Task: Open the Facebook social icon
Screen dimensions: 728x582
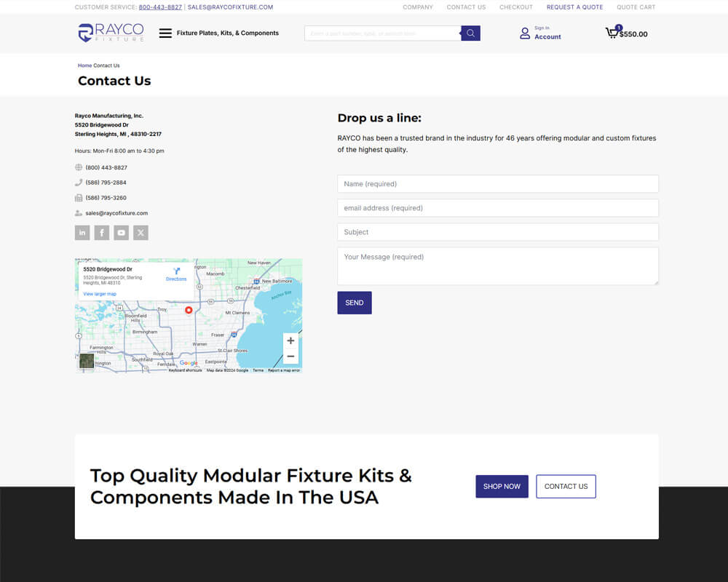Action: point(102,233)
